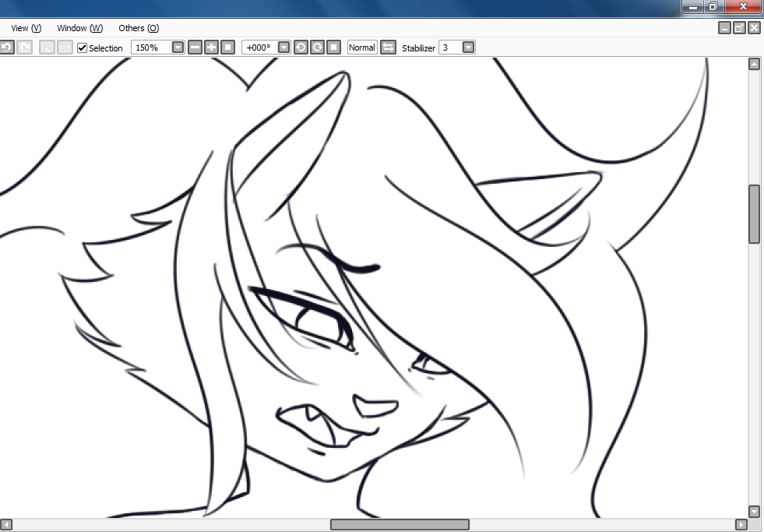The height and width of the screenshot is (532, 764).
Task: Toggle the Selection checkbox
Action: click(83, 48)
